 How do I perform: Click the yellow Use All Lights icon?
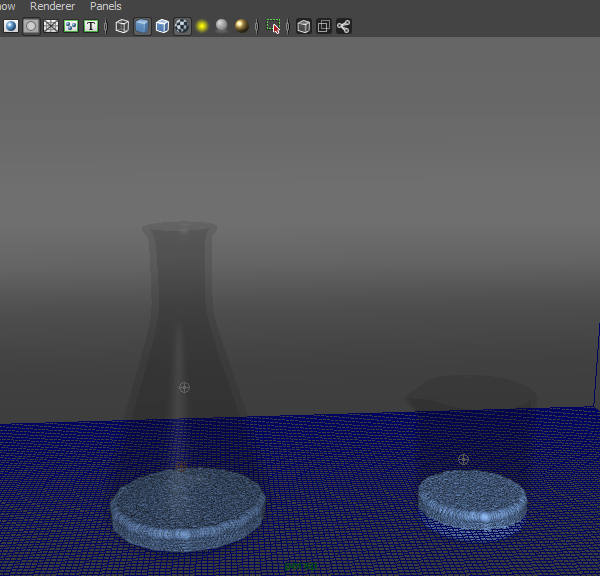click(x=202, y=26)
